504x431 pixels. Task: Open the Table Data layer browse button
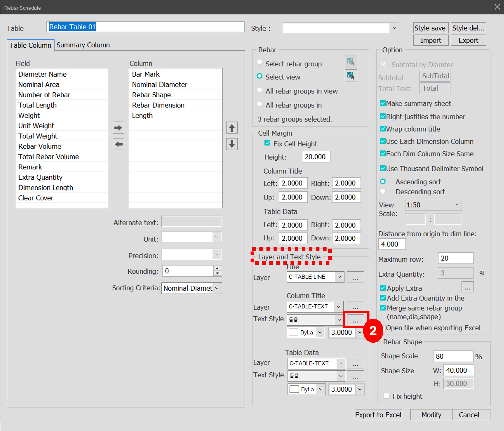[x=355, y=363]
